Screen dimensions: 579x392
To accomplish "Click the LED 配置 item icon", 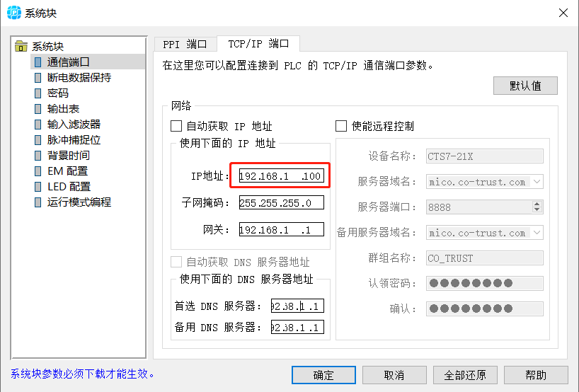I will (x=38, y=187).
